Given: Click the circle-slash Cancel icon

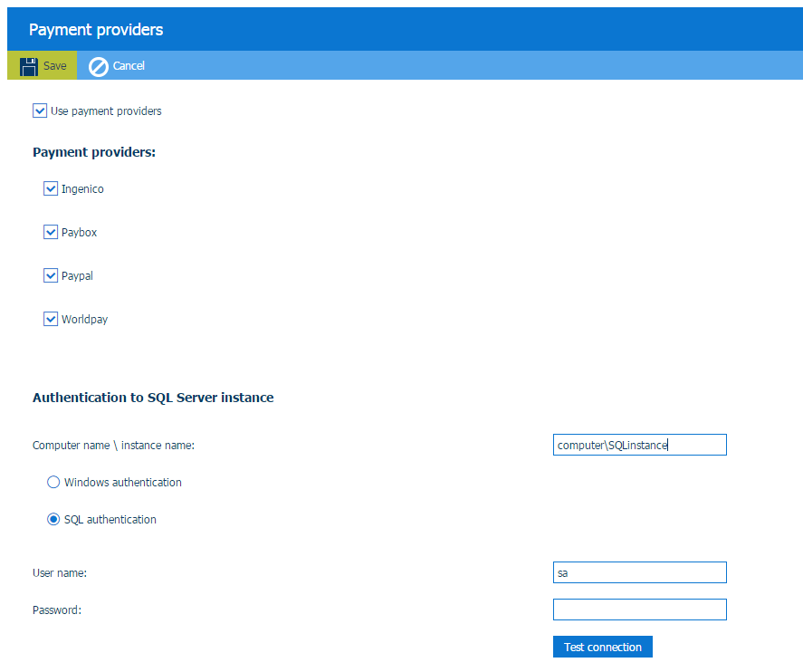Looking at the screenshot, I should click(99, 66).
